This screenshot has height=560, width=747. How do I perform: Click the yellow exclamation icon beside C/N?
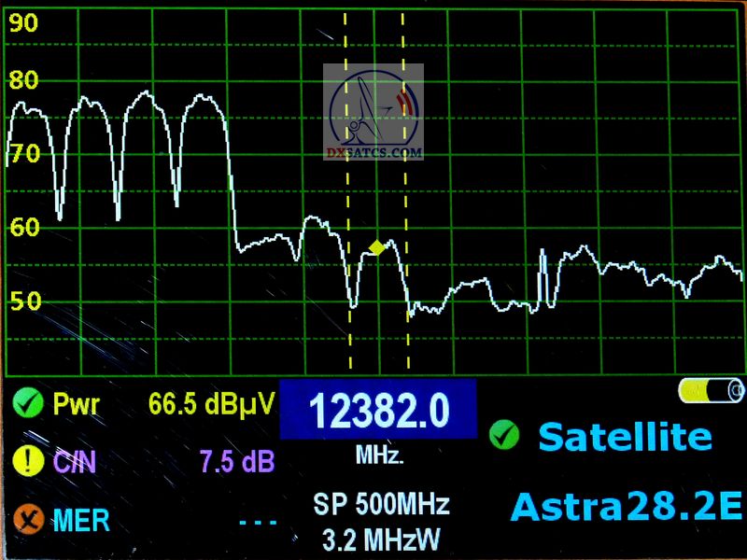pos(30,461)
